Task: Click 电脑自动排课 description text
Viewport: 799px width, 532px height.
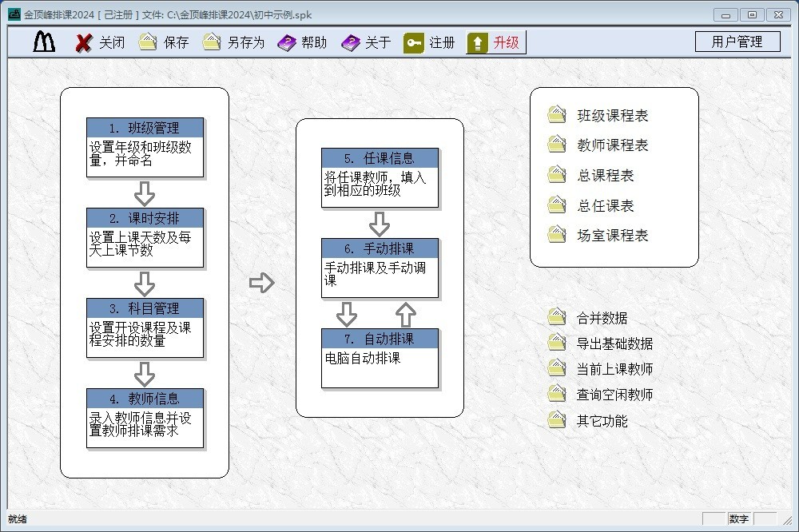Action: 362,358
